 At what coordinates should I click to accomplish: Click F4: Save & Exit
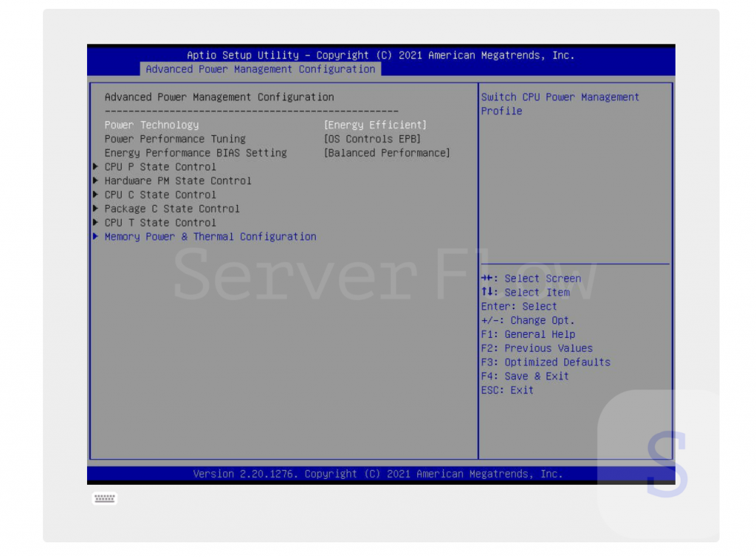pyautogui.click(x=524, y=376)
